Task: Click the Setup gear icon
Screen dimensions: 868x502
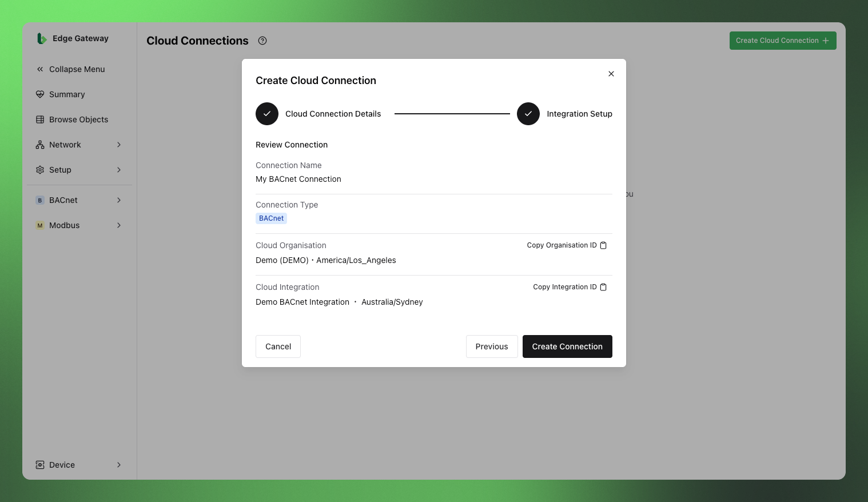Action: (40, 170)
